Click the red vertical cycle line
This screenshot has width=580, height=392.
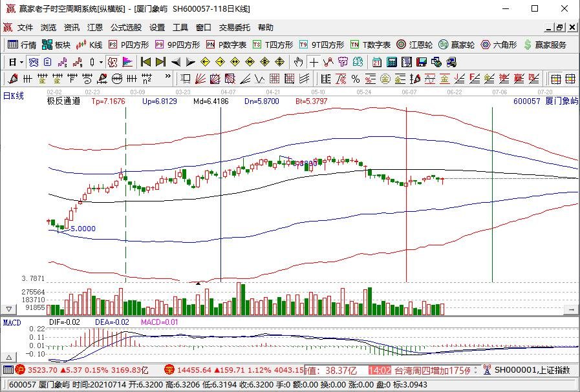click(x=406, y=194)
